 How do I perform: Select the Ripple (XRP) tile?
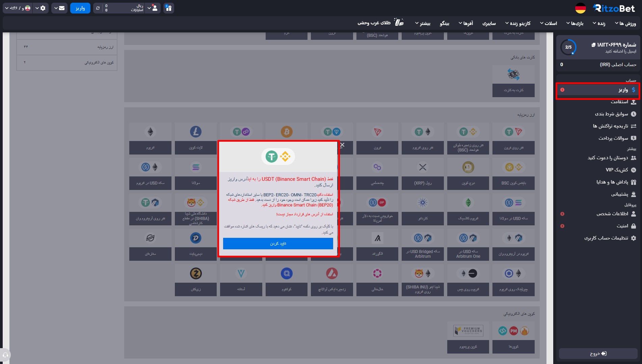423,174
